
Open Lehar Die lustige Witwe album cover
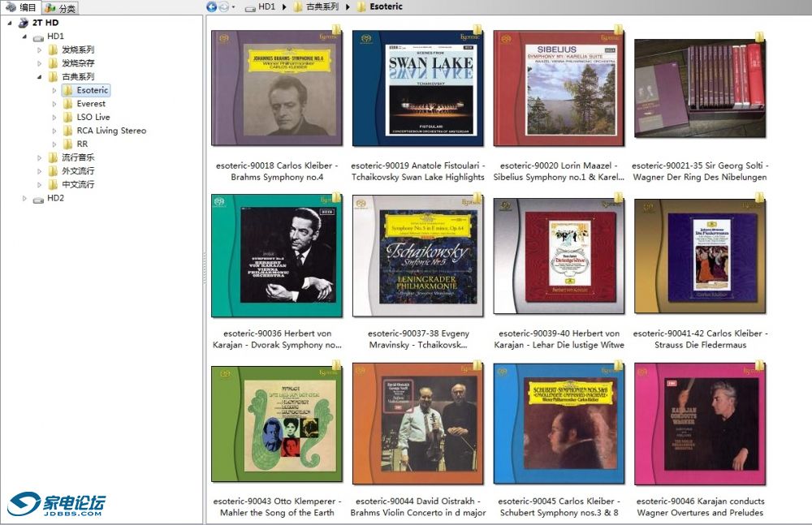(x=559, y=256)
